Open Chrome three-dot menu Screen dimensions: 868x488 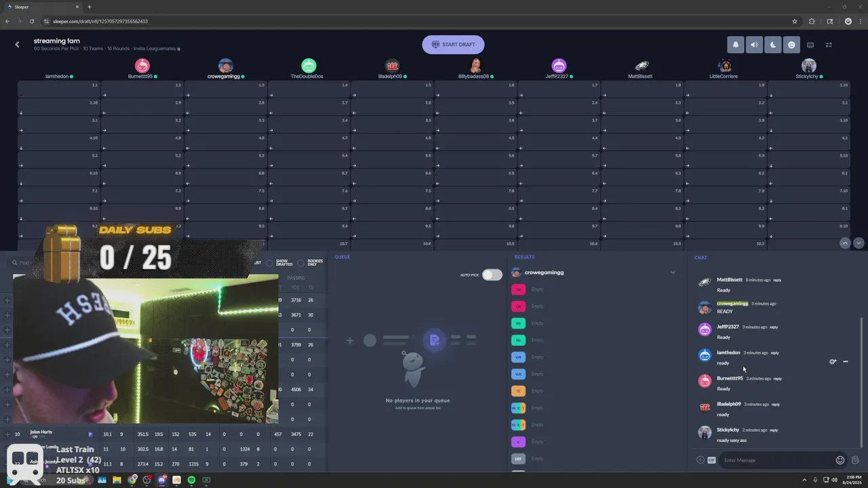point(860,21)
